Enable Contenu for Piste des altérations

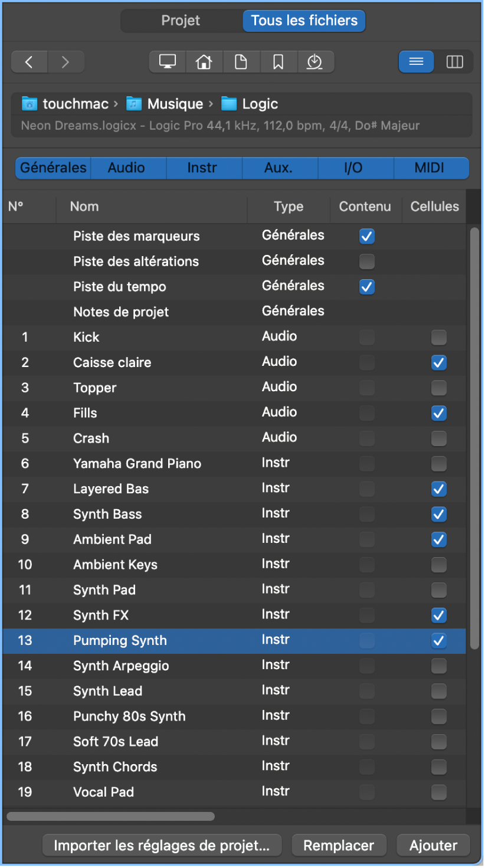[367, 261]
